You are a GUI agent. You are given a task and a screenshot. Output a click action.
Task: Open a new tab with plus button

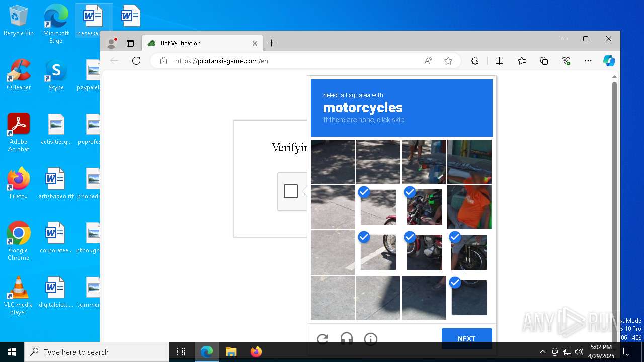pos(271,43)
